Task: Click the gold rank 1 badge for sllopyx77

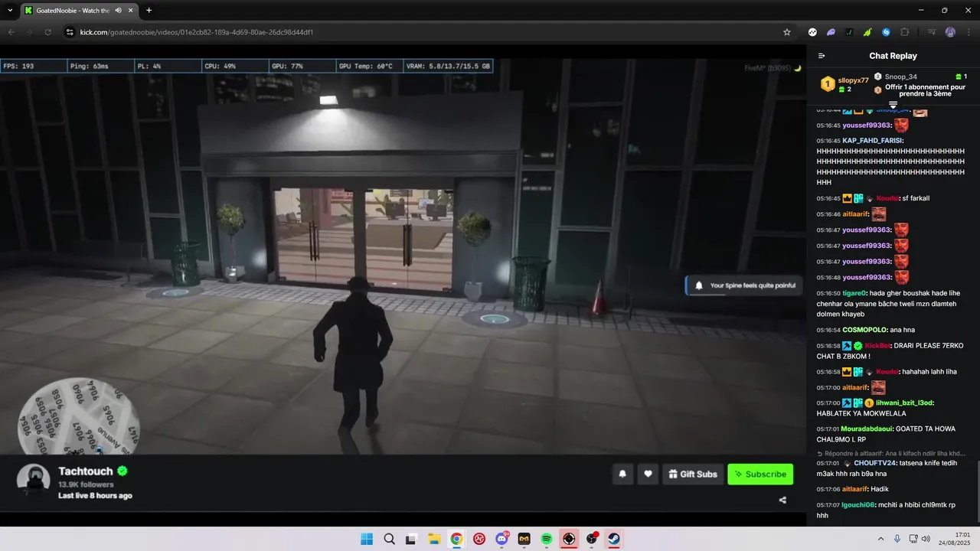Action: pos(827,83)
